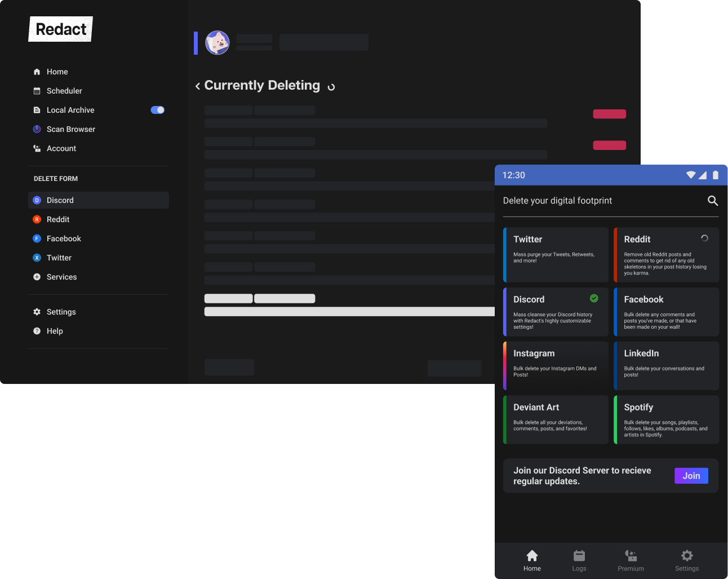Click the Scheduler calendar icon

click(x=37, y=91)
